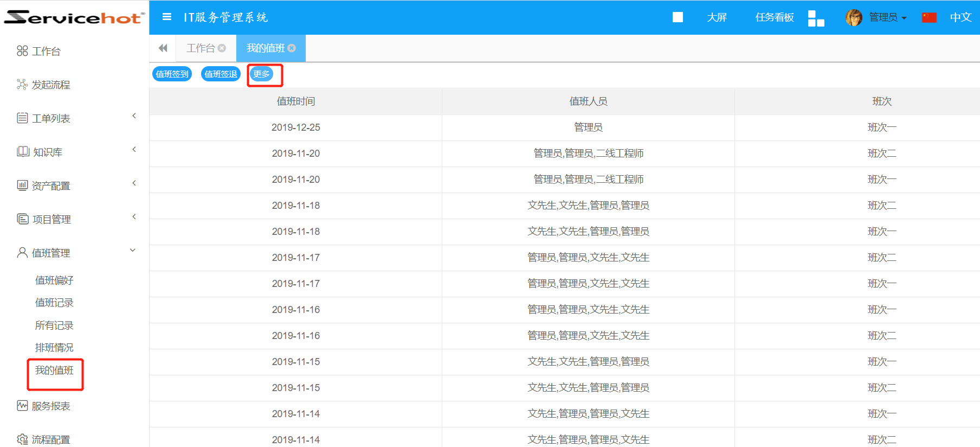Click the 更多 button
Viewport: 980px width, 447px height.
point(261,74)
